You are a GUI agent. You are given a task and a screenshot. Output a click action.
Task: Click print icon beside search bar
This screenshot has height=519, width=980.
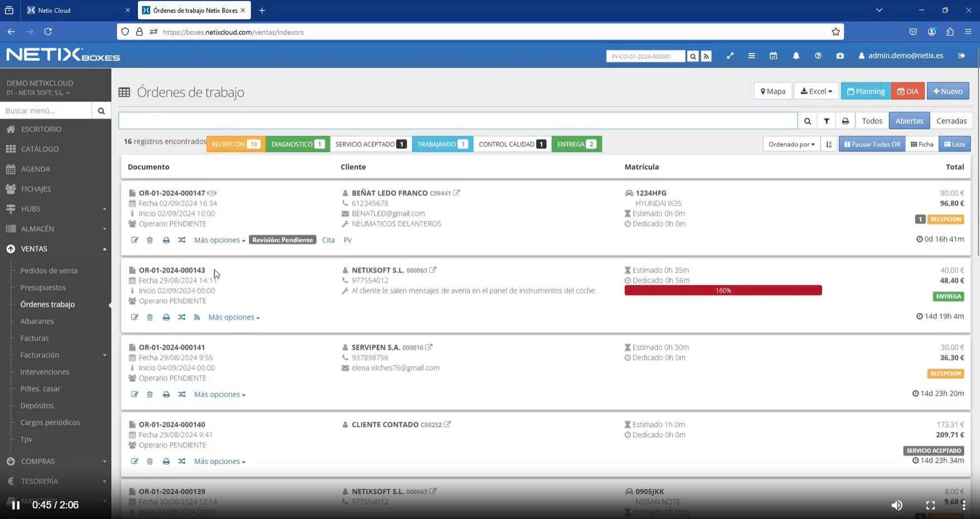click(845, 121)
